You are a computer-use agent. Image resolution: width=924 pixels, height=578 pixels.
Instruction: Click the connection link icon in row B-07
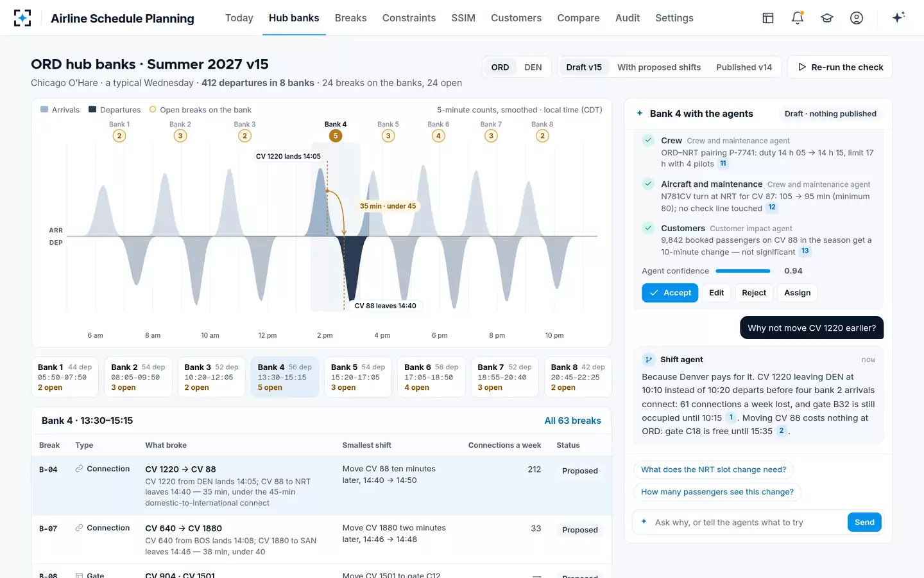pyautogui.click(x=79, y=528)
